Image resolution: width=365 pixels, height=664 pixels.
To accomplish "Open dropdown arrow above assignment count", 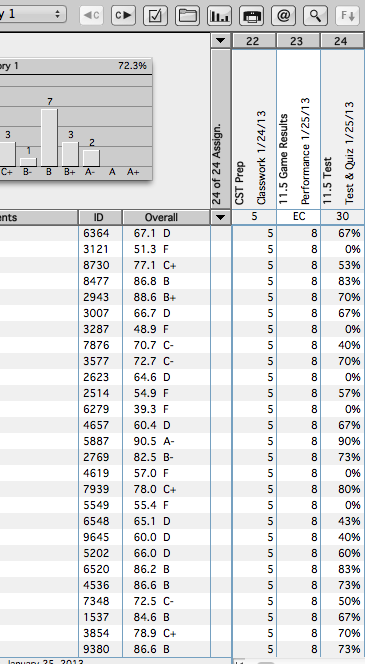I will click(220, 41).
